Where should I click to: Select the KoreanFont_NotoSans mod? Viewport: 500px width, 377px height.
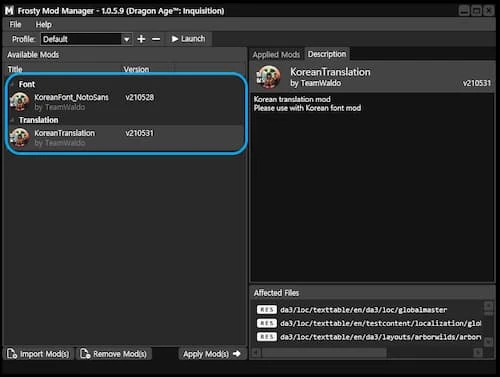[x=126, y=102]
